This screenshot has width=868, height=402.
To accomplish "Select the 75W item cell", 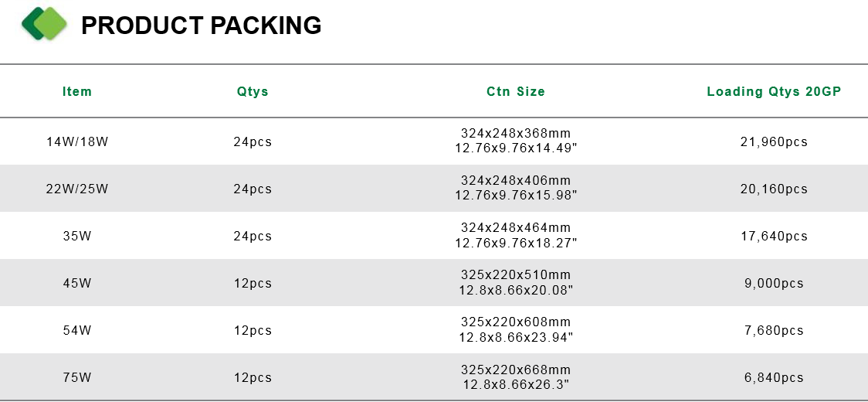I will click(77, 377).
